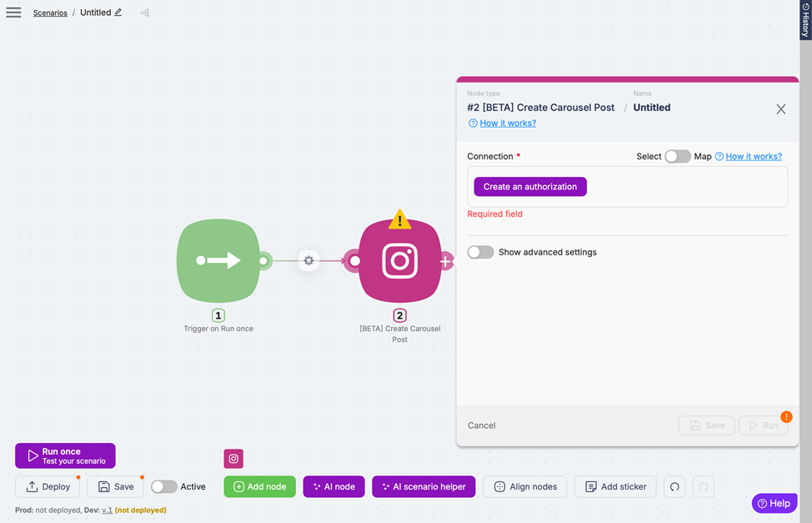Expand the History side panel
Image resolution: width=812 pixels, height=523 pixels.
805,20
